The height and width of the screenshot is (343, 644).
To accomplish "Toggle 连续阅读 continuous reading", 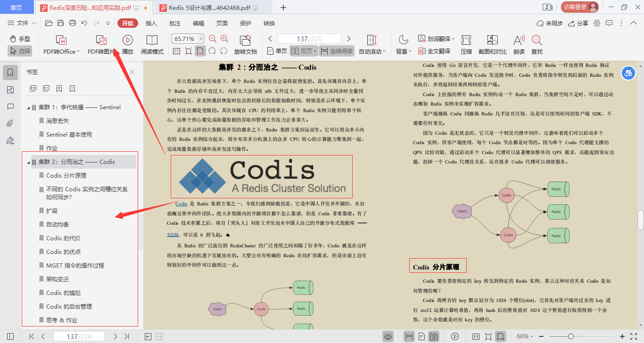I will click(x=337, y=51).
